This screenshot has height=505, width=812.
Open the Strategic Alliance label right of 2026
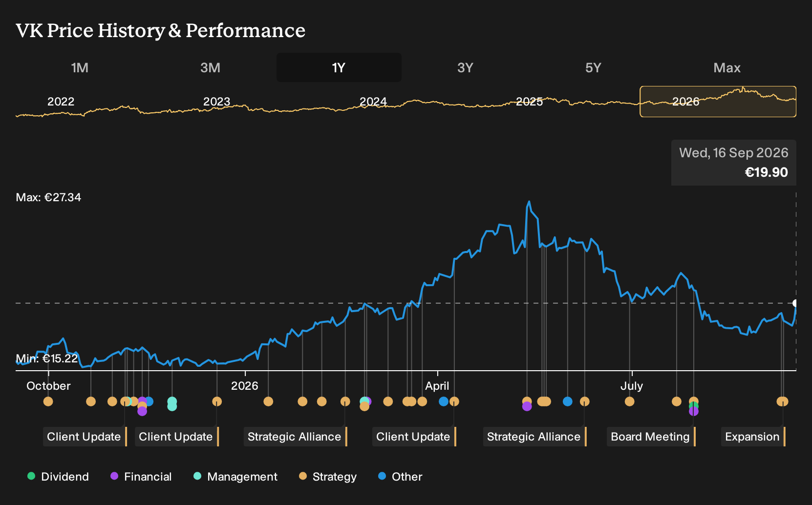pos(295,437)
